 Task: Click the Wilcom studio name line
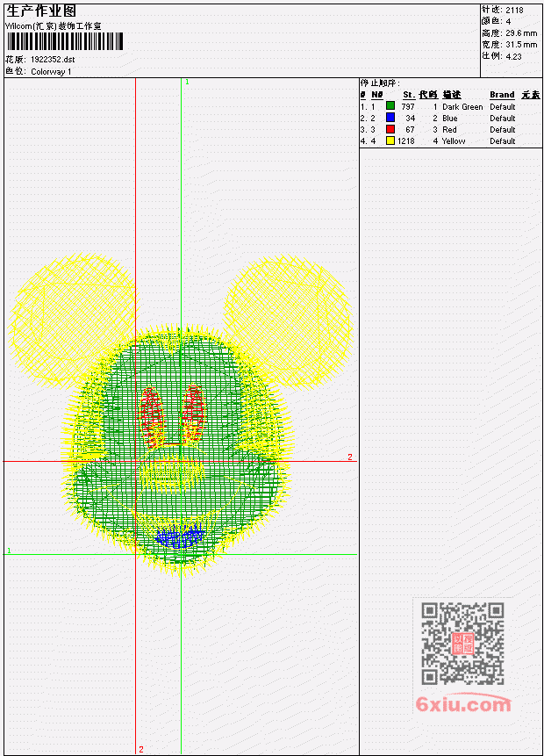[53, 26]
